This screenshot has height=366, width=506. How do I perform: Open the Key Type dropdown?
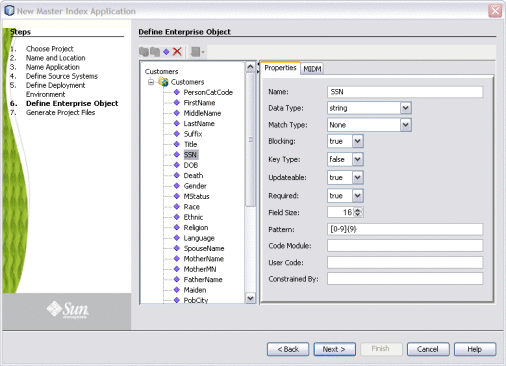[x=357, y=159]
